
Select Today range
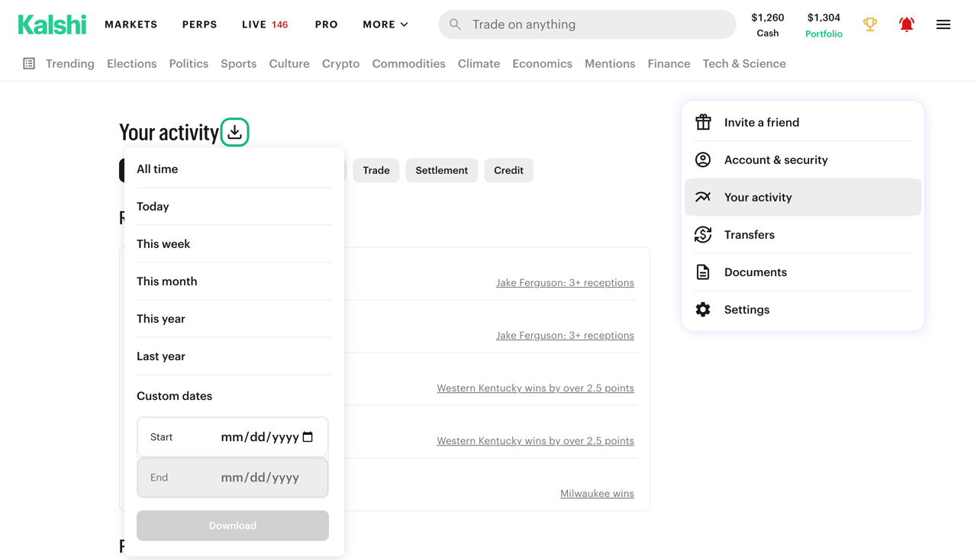234,207
